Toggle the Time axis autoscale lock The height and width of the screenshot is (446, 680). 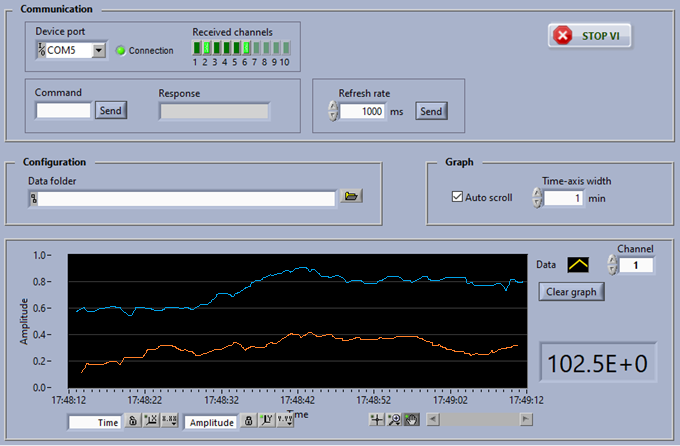[132, 422]
